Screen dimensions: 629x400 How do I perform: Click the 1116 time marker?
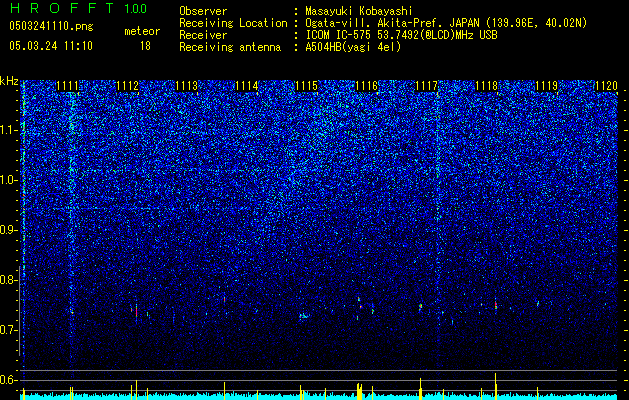click(367, 86)
